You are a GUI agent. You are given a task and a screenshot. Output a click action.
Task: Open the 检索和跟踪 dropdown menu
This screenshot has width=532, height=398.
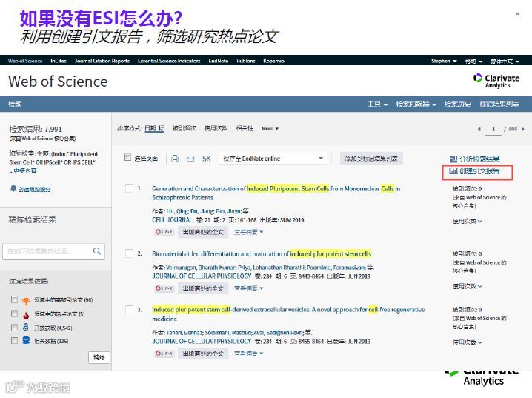(416, 104)
